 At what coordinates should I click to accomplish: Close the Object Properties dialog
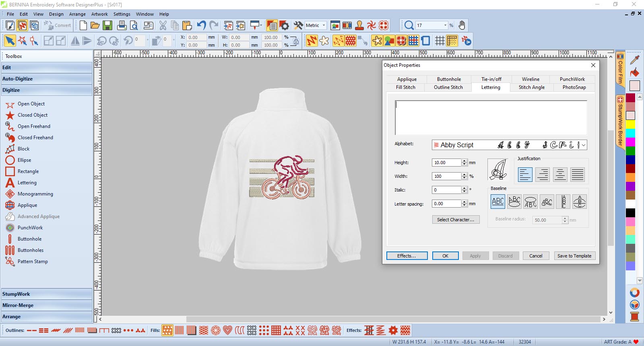tap(593, 65)
